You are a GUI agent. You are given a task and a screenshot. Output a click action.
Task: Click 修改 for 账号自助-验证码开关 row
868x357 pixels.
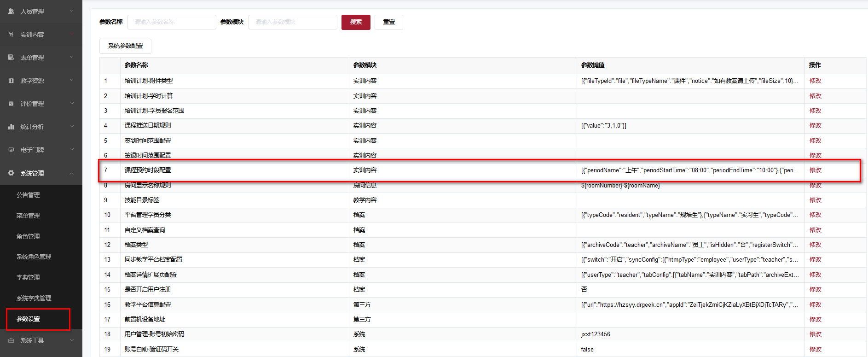815,349
